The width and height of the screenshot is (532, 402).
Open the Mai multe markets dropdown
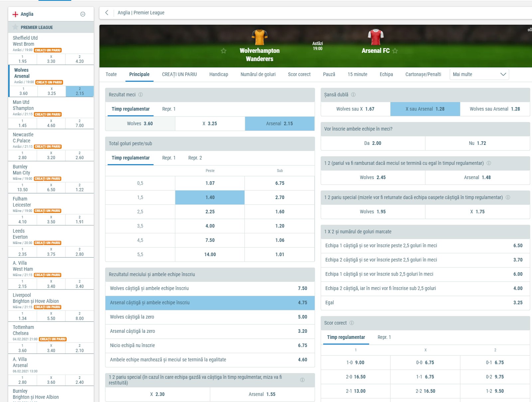click(479, 74)
